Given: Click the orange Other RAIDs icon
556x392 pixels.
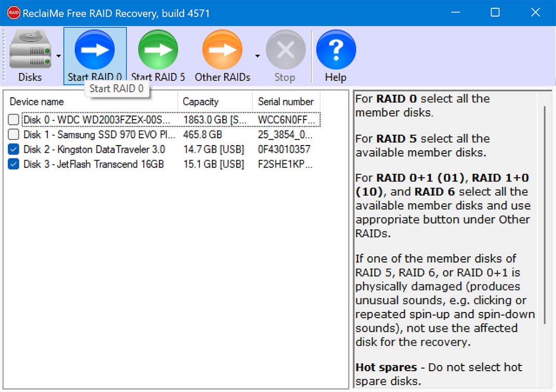Looking at the screenshot, I should (x=222, y=50).
